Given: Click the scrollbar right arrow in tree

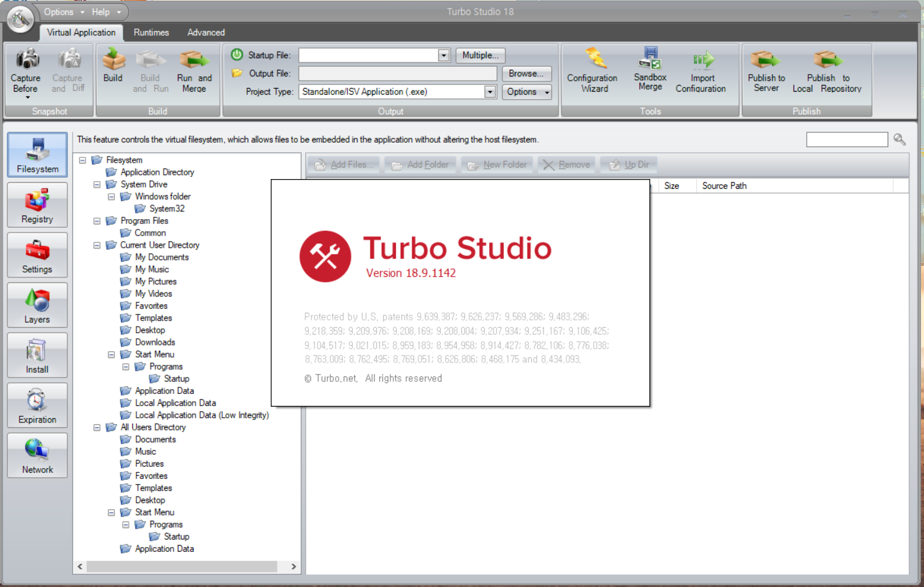Looking at the screenshot, I should coord(293,566).
